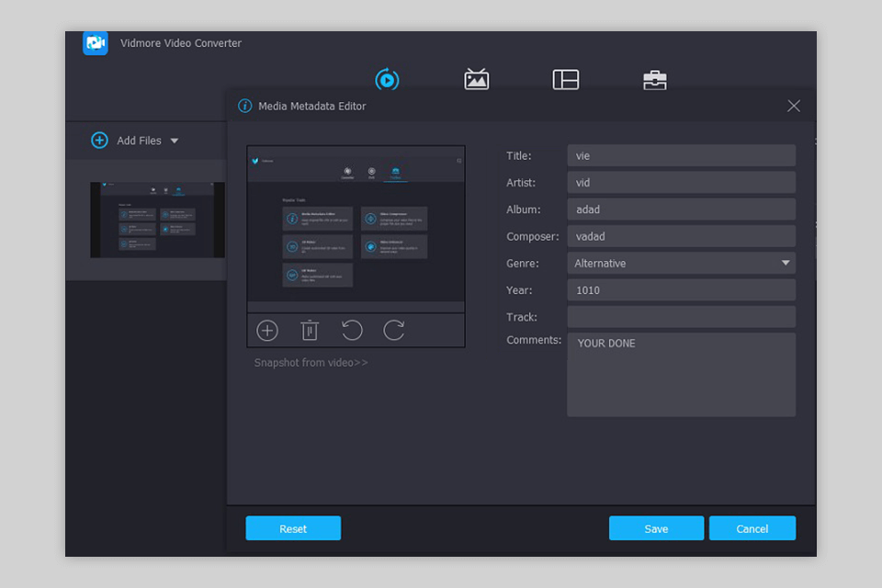Image resolution: width=882 pixels, height=588 pixels.
Task: Click the Converter tab icon
Action: click(x=387, y=80)
